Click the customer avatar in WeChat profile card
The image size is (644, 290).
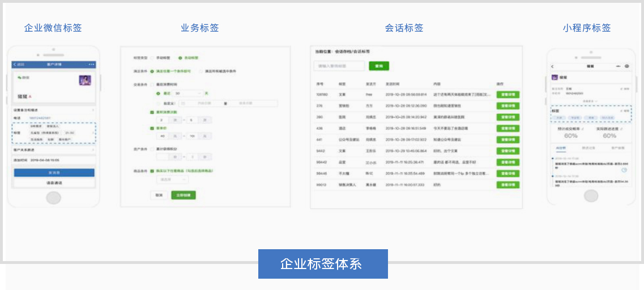point(85,80)
